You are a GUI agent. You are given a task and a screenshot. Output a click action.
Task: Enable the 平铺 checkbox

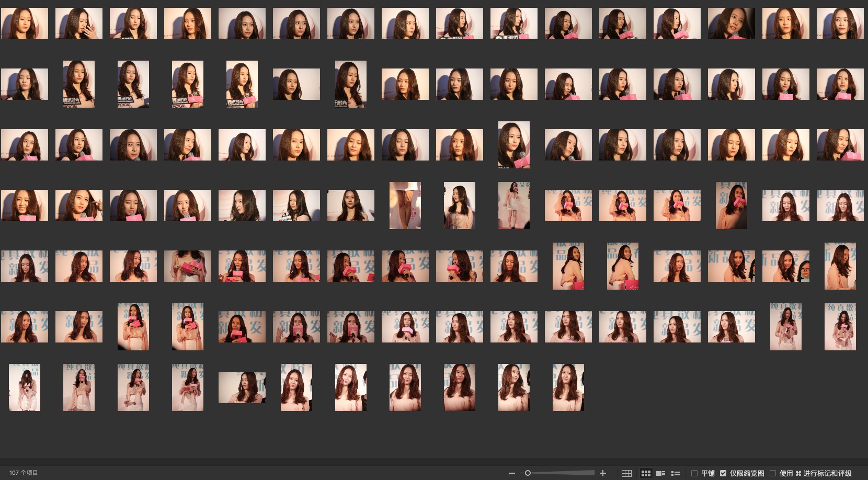(x=694, y=473)
